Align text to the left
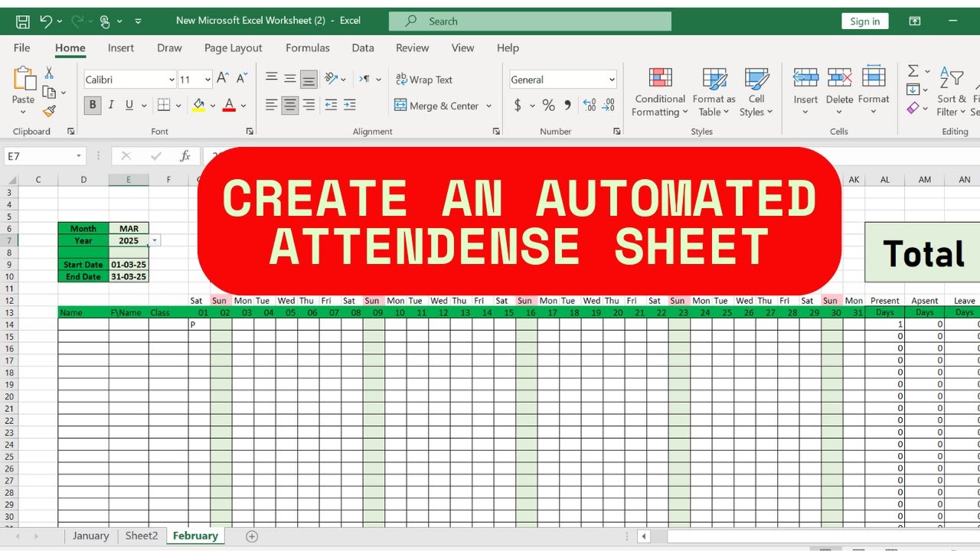 [x=271, y=105]
